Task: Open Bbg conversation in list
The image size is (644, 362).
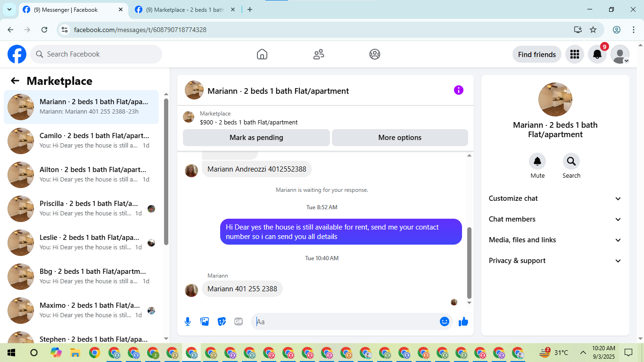Action: [82, 277]
